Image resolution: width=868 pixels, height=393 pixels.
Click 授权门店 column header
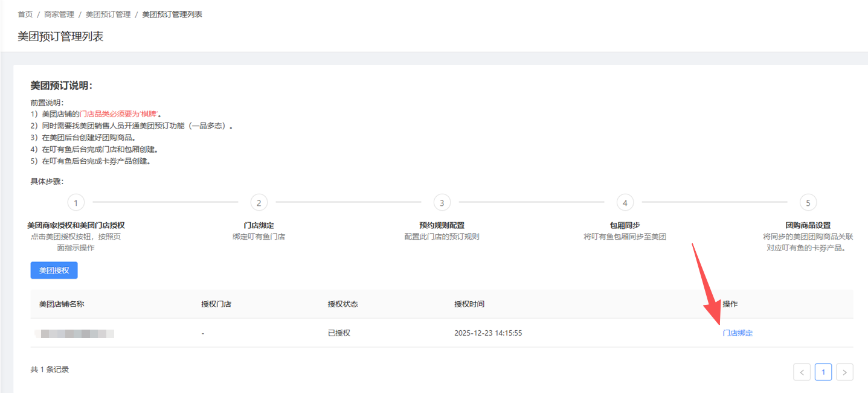(x=216, y=304)
